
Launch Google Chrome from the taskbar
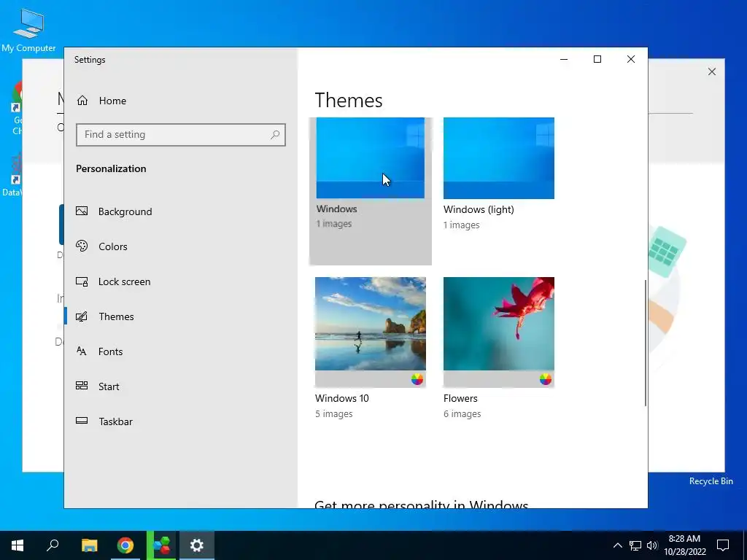coord(125,545)
